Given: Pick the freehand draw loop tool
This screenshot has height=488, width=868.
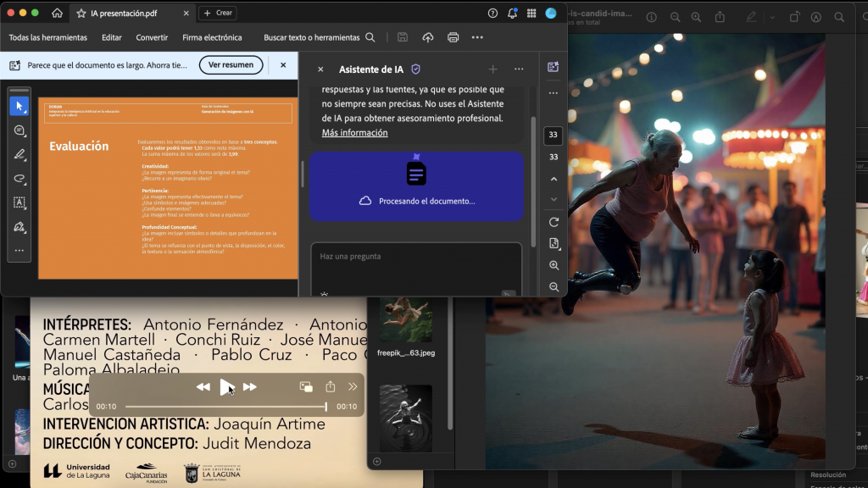Looking at the screenshot, I should click(19, 179).
